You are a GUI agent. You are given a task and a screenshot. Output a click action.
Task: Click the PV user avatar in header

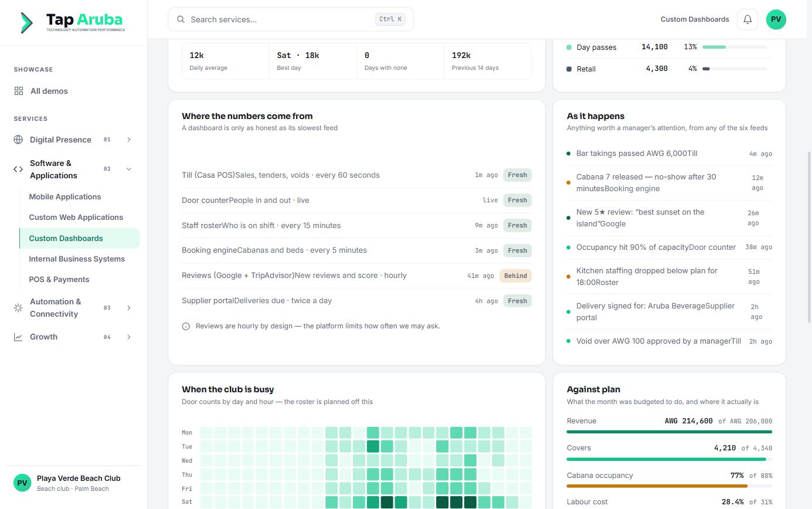pos(776,19)
